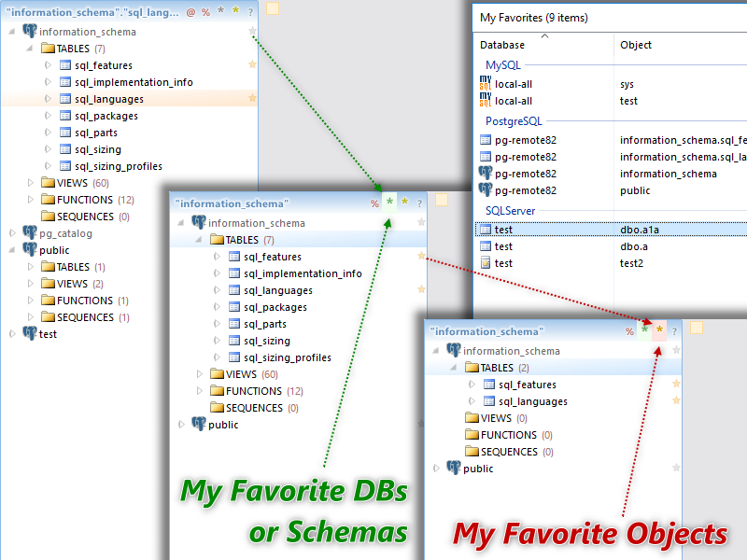The image size is (747, 560).
Task: Expand sql_packages in the left tree
Action: click(x=48, y=115)
